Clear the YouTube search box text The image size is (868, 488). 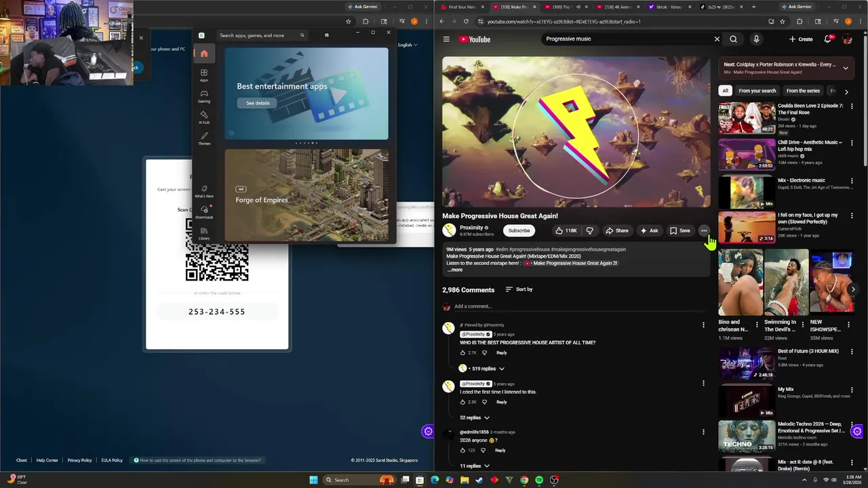(x=717, y=39)
